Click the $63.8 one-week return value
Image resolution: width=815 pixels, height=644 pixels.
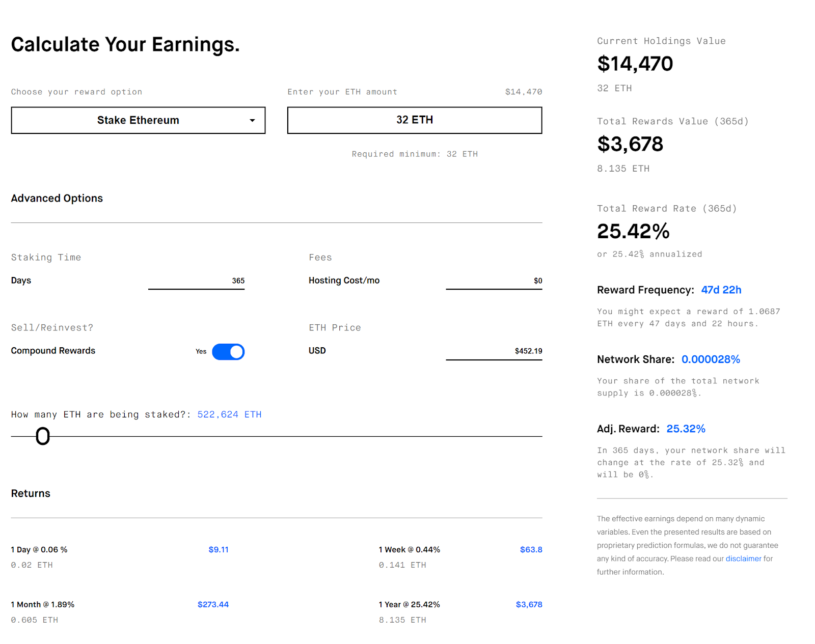click(531, 550)
